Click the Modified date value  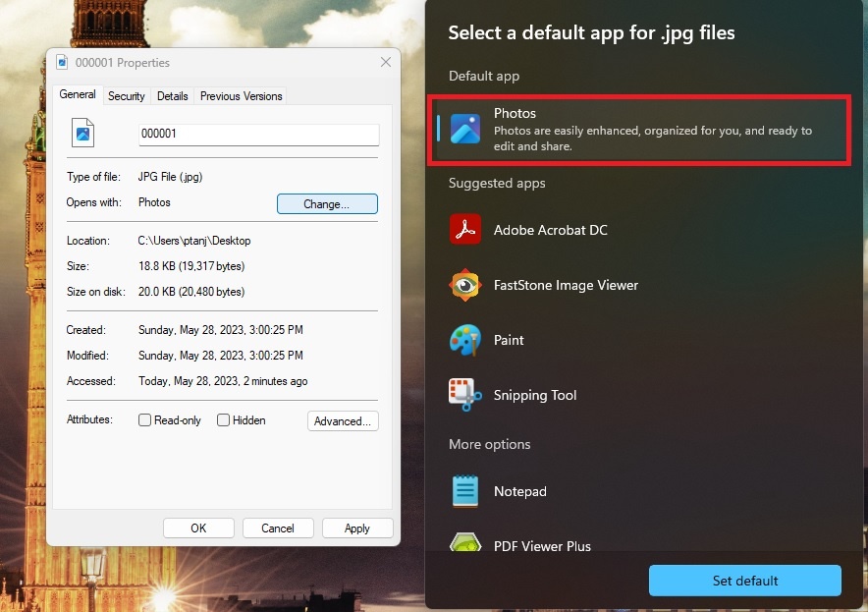(x=220, y=356)
